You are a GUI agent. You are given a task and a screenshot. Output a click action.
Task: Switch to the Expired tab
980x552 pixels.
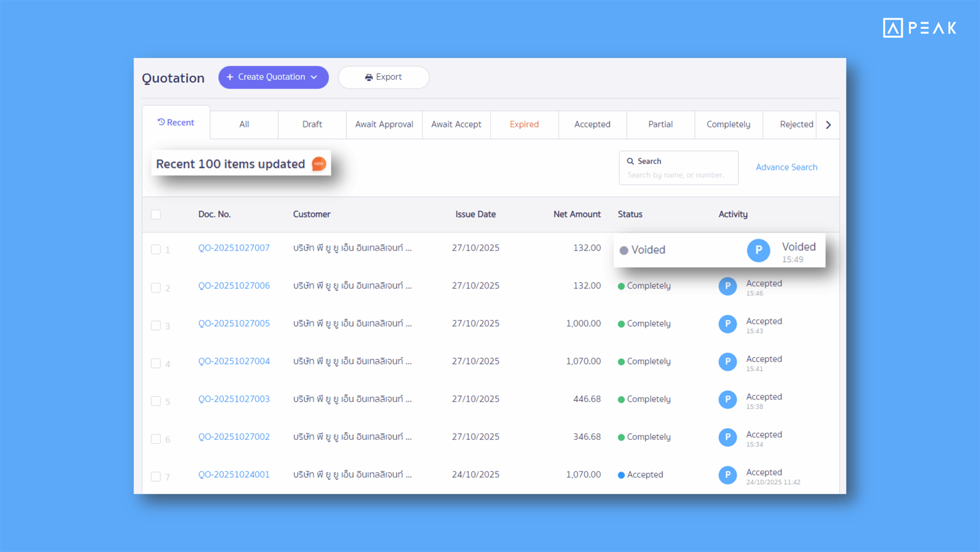tap(524, 124)
